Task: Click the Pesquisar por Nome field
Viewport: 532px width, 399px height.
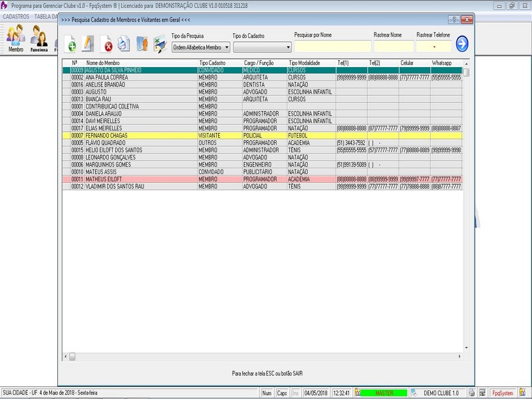Action: [x=333, y=47]
